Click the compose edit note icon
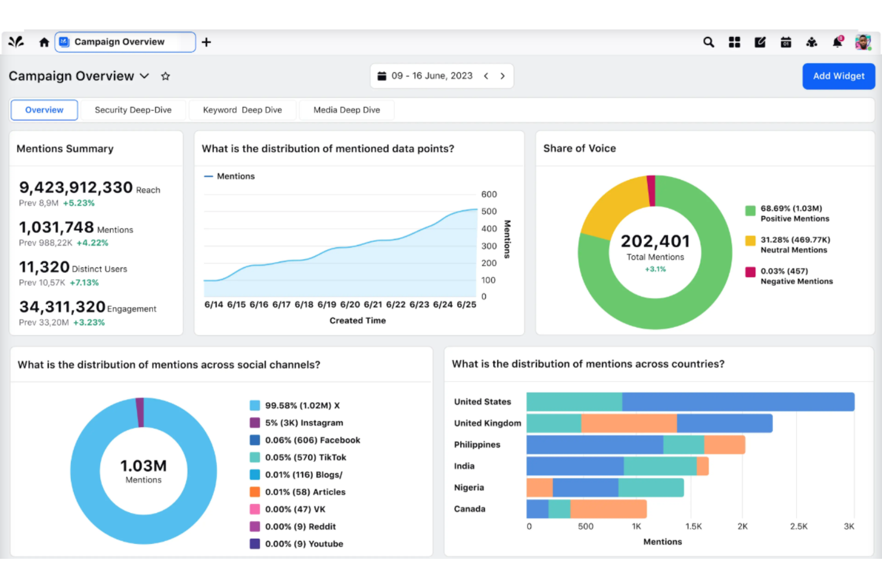The height and width of the screenshot is (588, 882). click(x=760, y=42)
